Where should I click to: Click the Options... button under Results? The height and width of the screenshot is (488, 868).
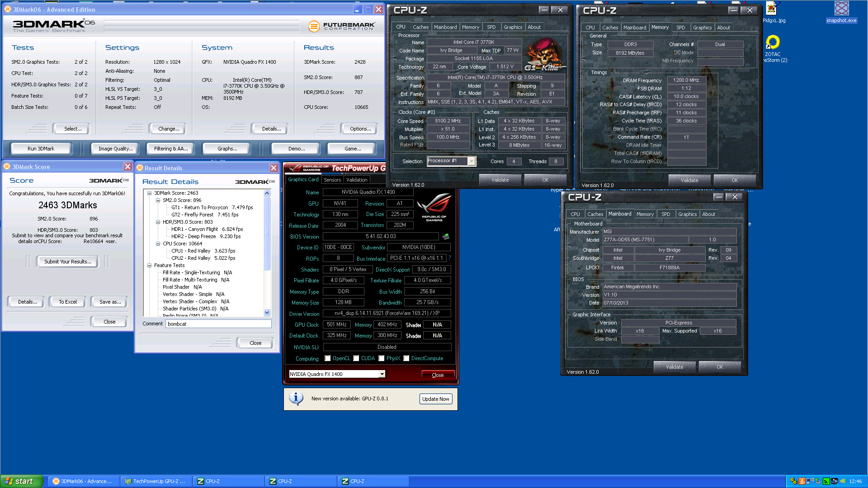click(x=360, y=129)
